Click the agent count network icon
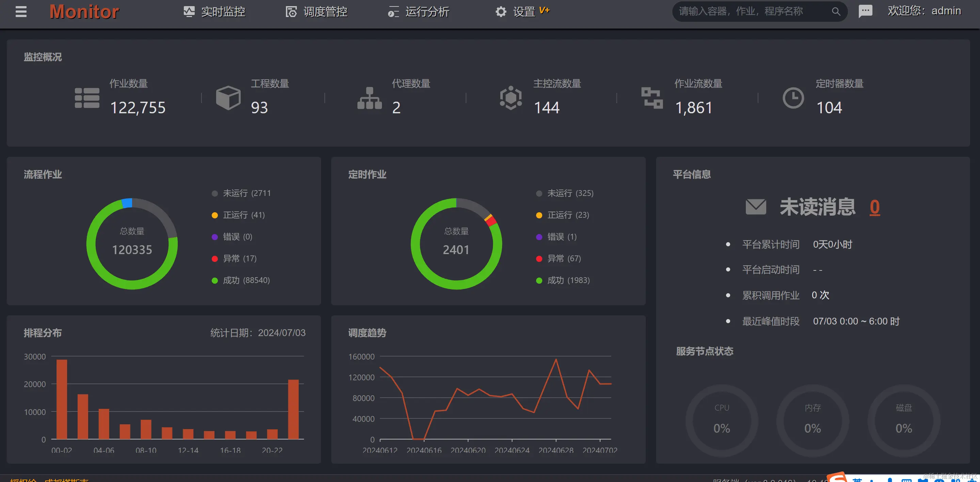Viewport: 980px width, 482px height. click(369, 98)
